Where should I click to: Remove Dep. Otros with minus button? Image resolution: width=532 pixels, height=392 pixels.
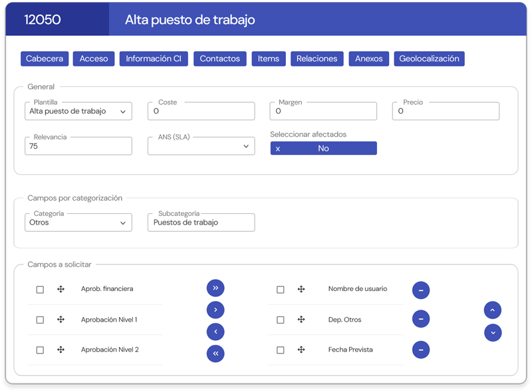click(x=421, y=319)
